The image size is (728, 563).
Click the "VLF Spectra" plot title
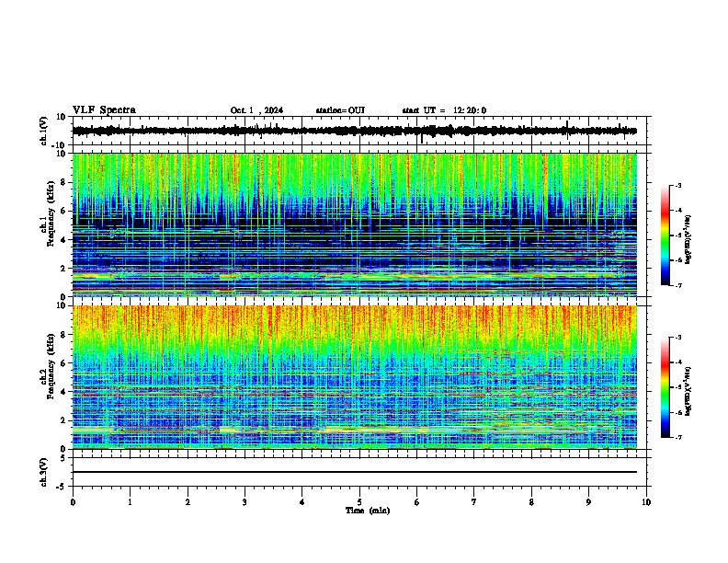[x=104, y=110]
